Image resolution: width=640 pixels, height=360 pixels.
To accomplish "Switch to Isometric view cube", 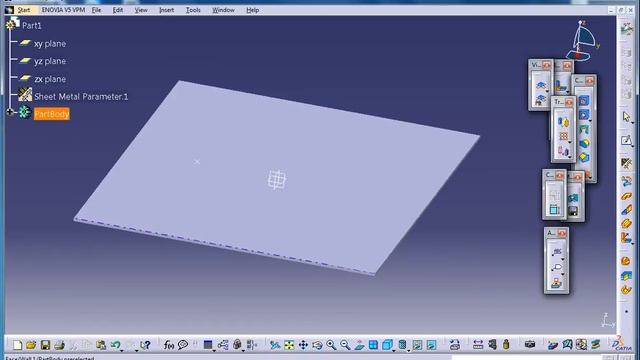I will [x=387, y=345].
